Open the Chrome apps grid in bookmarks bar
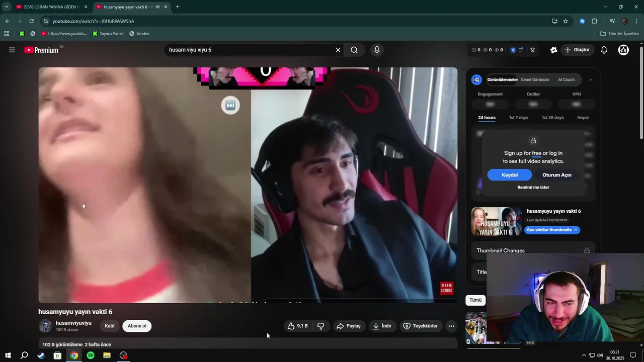The width and height of the screenshot is (644, 362). 7,34
